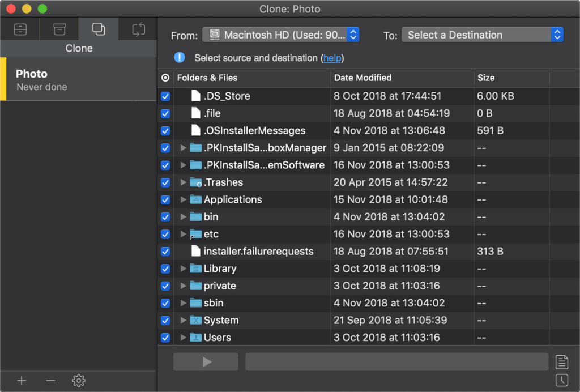Screen dimensions: 580x392
Task: Open the log via document icon bottom right
Action: pos(562,361)
